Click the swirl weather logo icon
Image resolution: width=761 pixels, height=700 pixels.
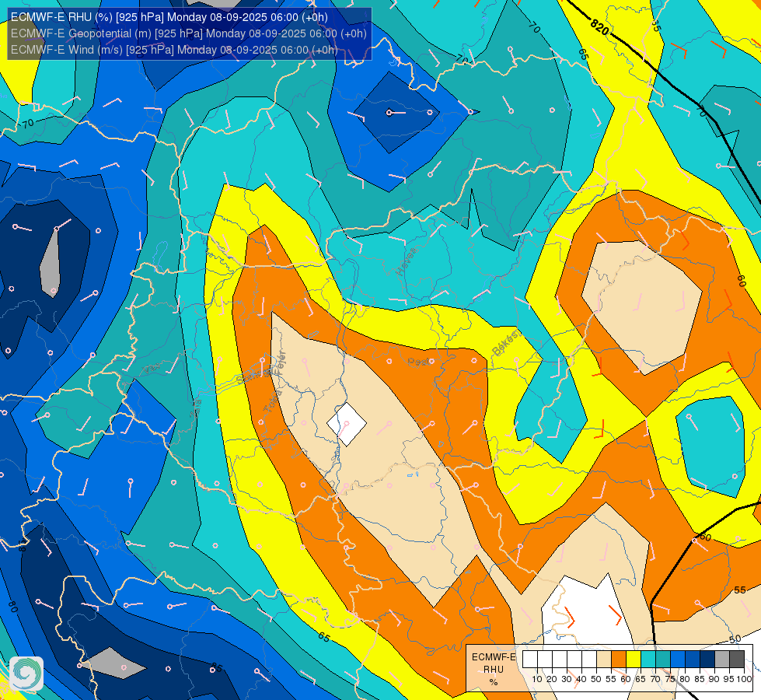point(26,674)
